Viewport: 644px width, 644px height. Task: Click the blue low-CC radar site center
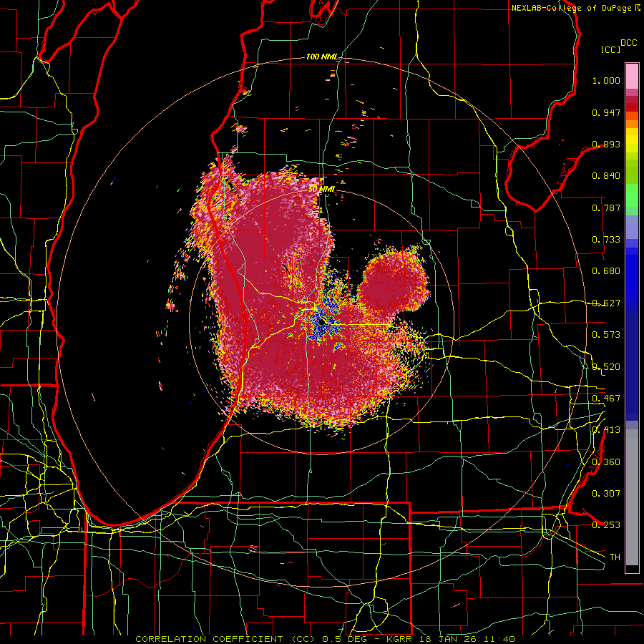[x=321, y=323]
